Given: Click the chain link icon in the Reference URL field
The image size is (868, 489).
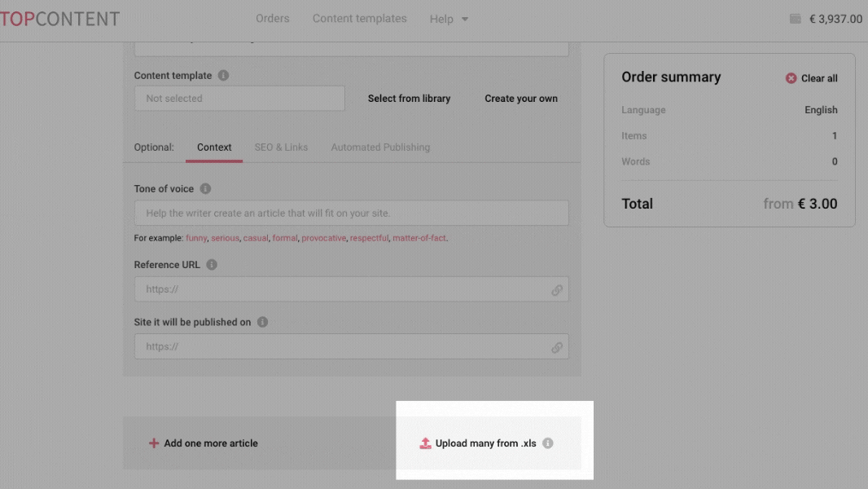Looking at the screenshot, I should tap(557, 289).
